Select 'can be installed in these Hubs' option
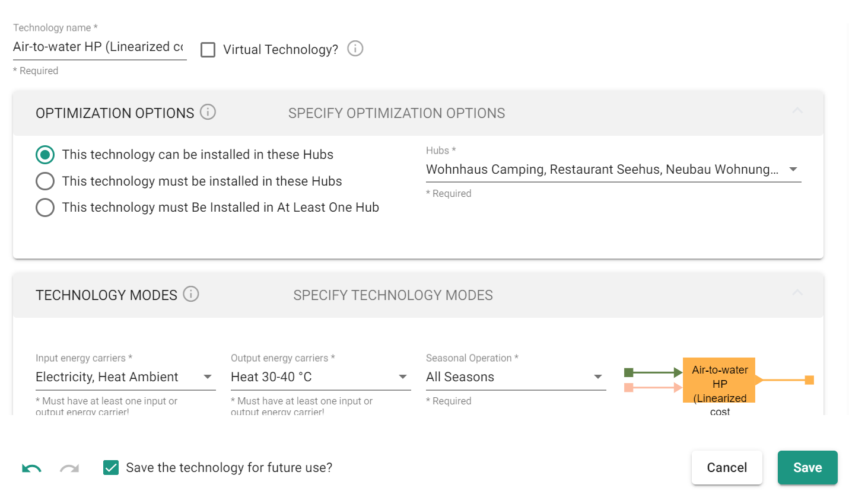Viewport: 849px width, 504px height. click(x=45, y=155)
